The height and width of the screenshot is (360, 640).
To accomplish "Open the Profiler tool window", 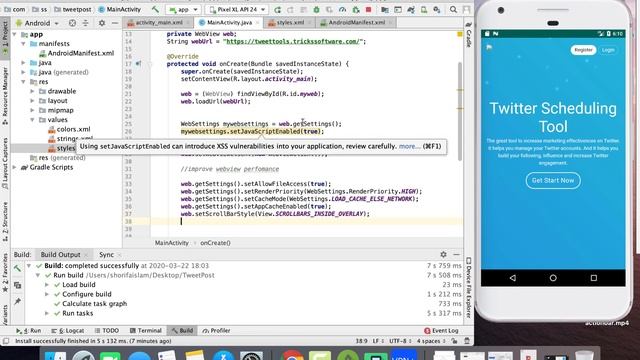I will click(216, 331).
